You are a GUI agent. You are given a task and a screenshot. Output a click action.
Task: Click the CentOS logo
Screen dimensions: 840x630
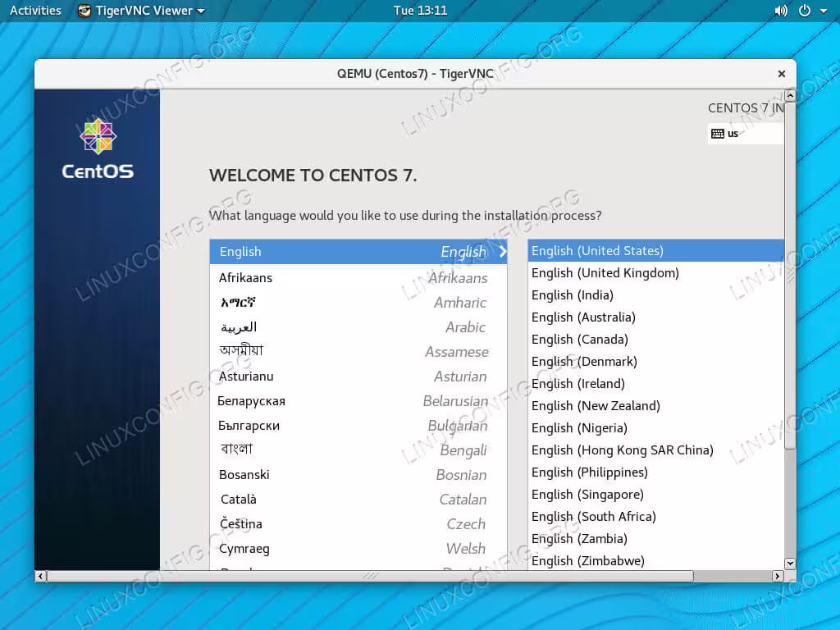(x=98, y=148)
